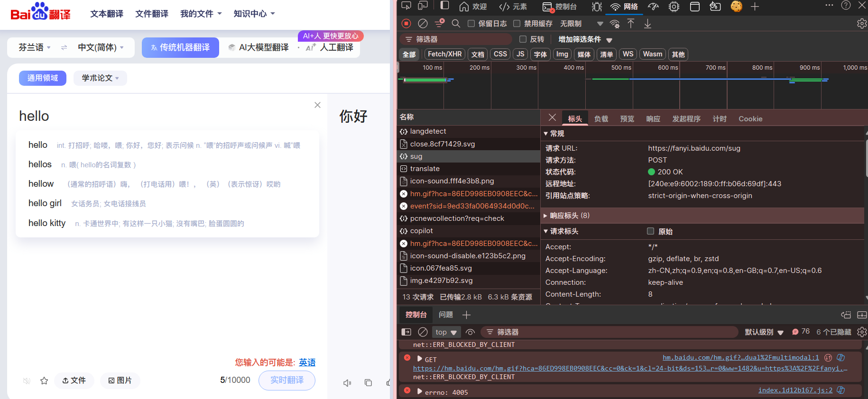Check the raw request headers box
This screenshot has width=868, height=399.
coord(650,231)
